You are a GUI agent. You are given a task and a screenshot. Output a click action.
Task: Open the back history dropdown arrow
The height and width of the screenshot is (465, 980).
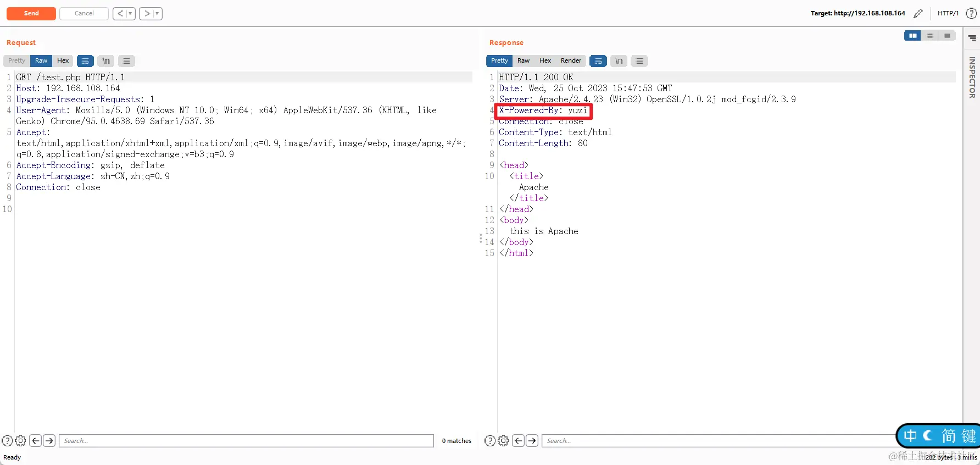click(x=131, y=13)
